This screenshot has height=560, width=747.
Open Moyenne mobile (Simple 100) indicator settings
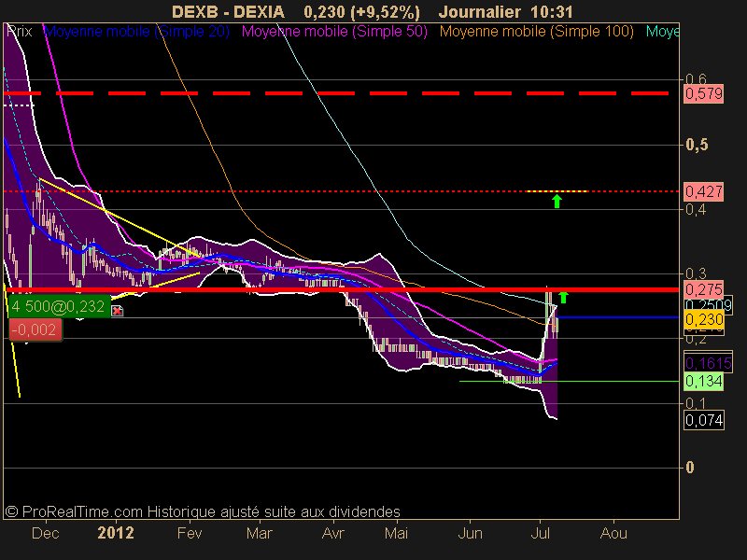[536, 32]
